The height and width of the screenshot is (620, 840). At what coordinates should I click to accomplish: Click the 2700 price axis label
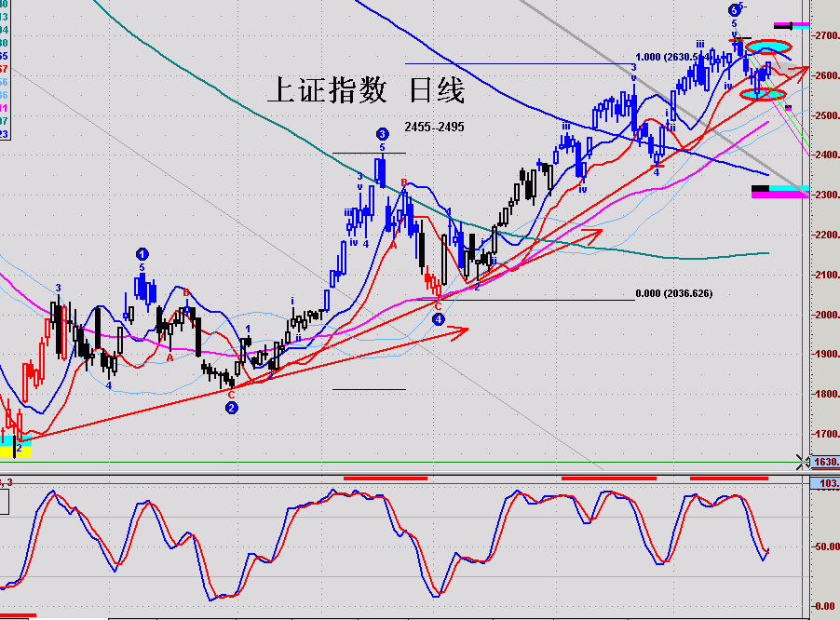pos(827,36)
